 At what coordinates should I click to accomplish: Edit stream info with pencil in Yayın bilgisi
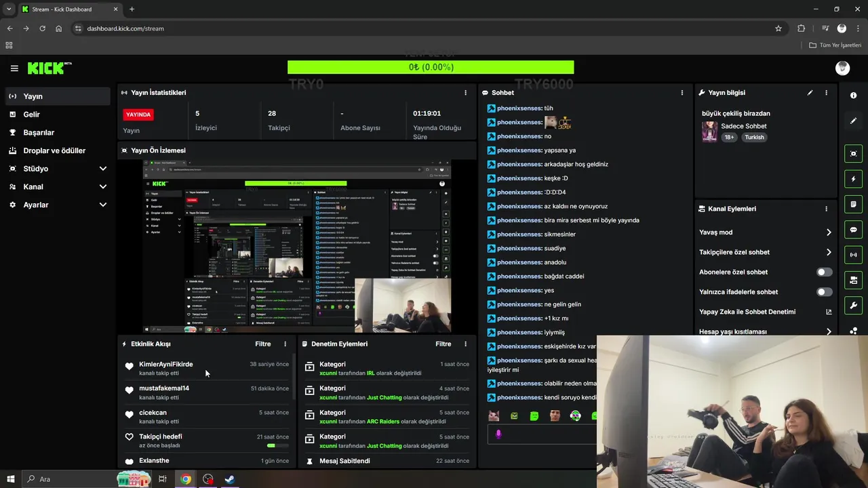tap(810, 93)
